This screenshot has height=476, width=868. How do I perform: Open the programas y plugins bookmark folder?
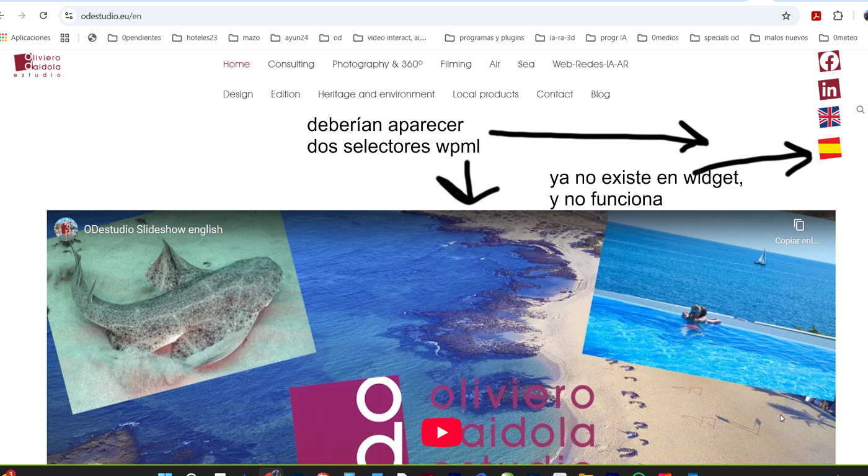[484, 38]
